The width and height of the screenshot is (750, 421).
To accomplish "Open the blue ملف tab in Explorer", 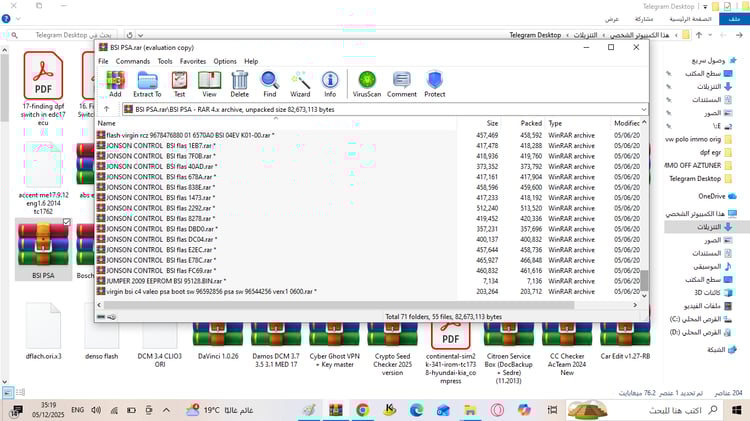I will click(x=734, y=19).
